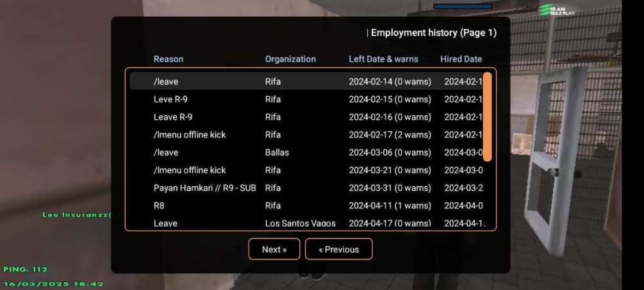The image size is (644, 290).
Task: Click the 2024-03-21 (0 warns) date cell
Action: 390,170
